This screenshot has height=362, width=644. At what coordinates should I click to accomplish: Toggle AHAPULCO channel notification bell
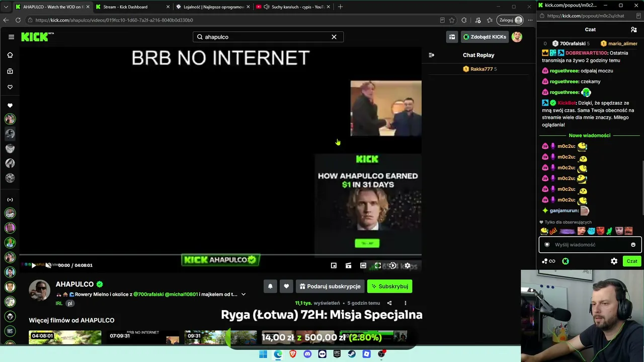[270, 286]
